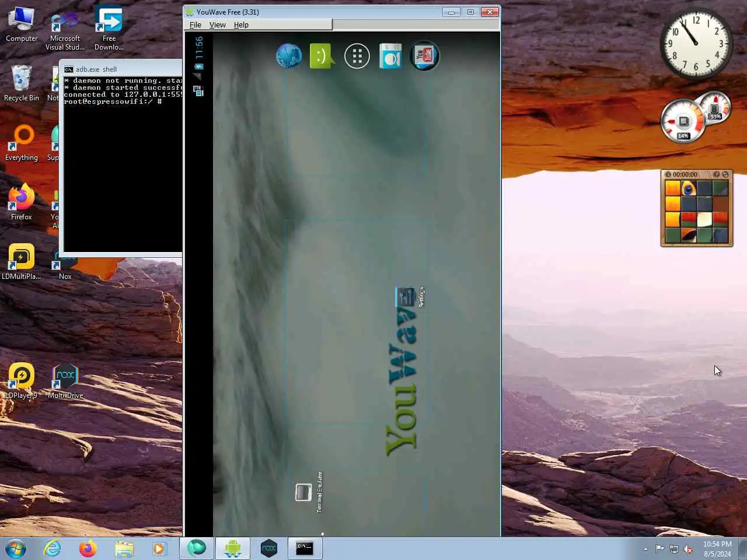Select the Free Download shortcut icon
Image resolution: width=747 pixels, height=560 pixels.
(109, 29)
